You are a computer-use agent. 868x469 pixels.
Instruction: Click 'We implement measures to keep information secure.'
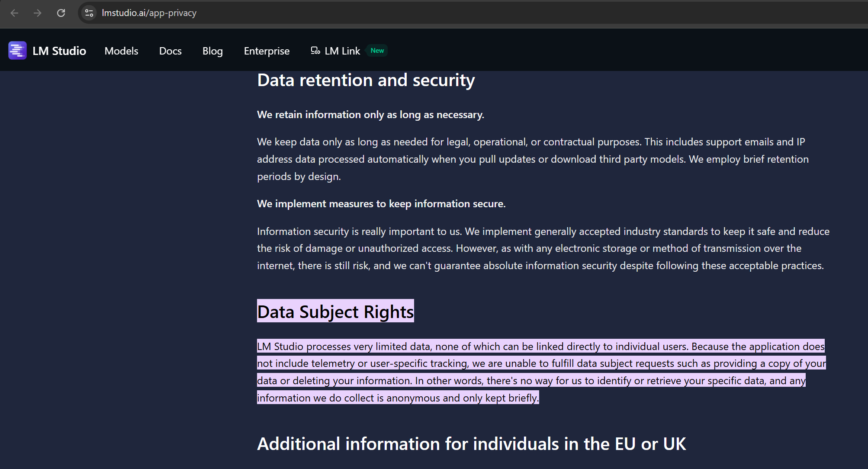(381, 204)
